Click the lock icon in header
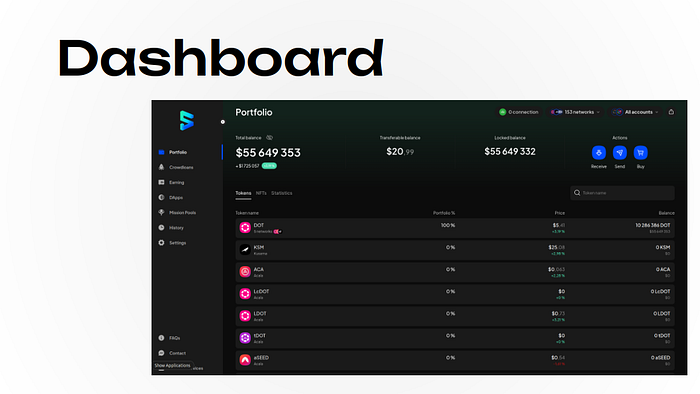This screenshot has width=700, height=394. (x=671, y=112)
